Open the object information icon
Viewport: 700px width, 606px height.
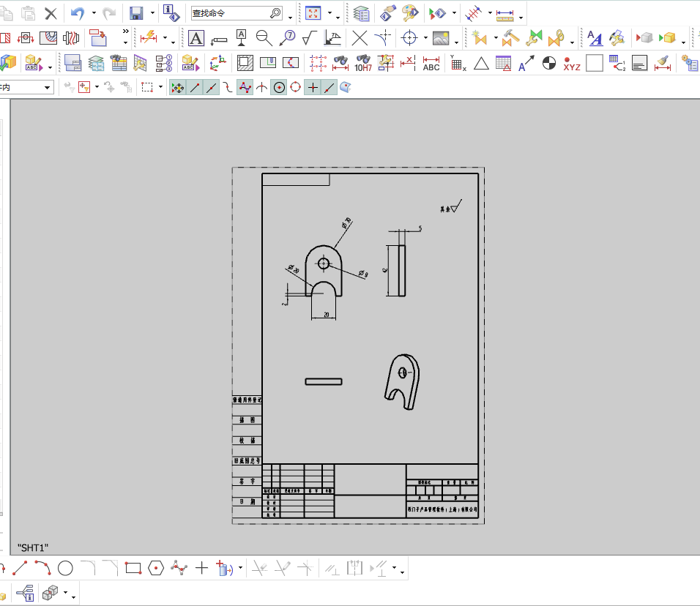[171, 13]
